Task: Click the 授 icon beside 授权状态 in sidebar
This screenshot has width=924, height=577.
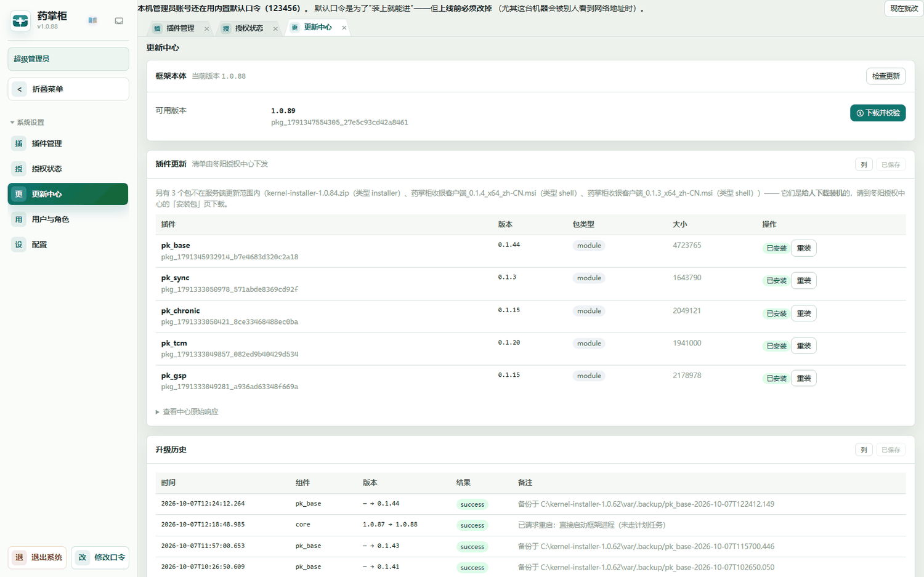Action: pos(18,169)
